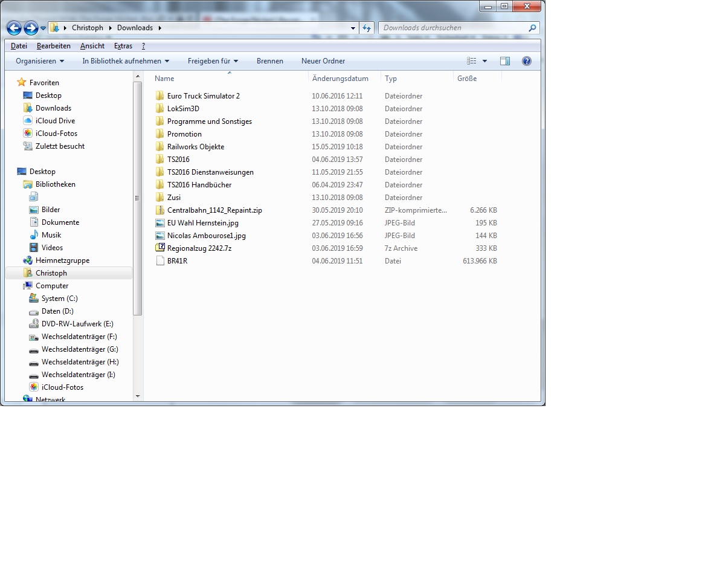Screen dimensions: 711x588
Task: Click Daten (D:) drive icon
Action: click(x=34, y=311)
